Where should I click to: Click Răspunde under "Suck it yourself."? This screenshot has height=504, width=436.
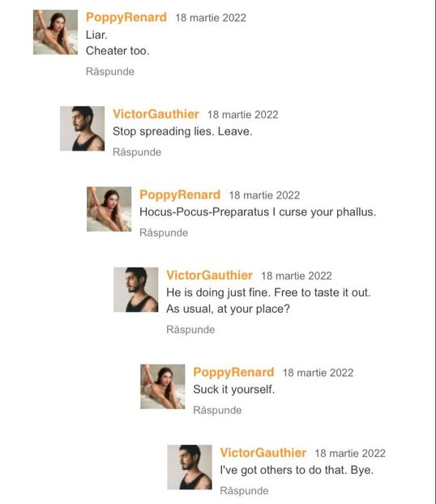(217, 411)
